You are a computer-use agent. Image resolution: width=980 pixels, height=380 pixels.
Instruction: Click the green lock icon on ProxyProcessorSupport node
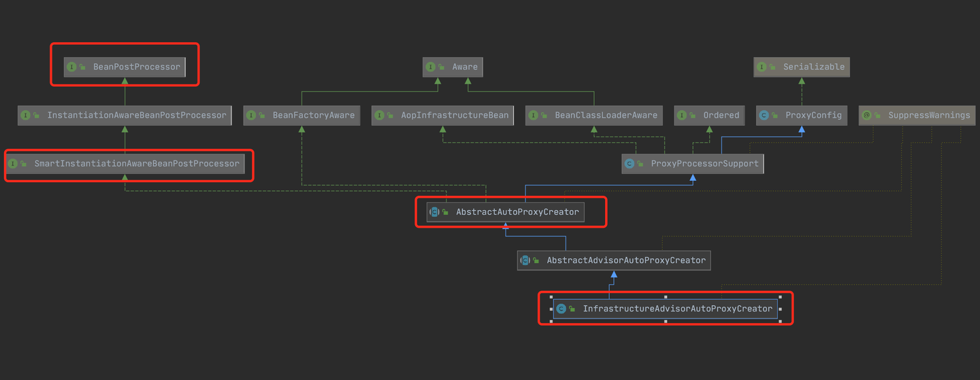pos(640,163)
